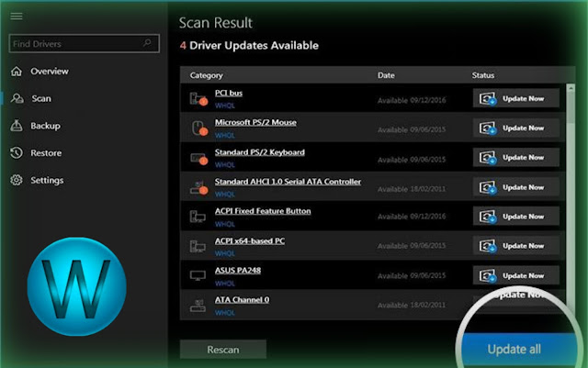Click the Microsoft PS/2 Mouse device icon
The image size is (588, 368).
tap(199, 128)
